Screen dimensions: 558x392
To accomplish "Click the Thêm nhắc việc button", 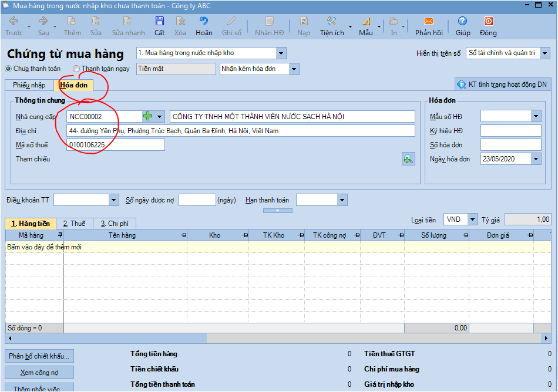I will (x=39, y=387).
